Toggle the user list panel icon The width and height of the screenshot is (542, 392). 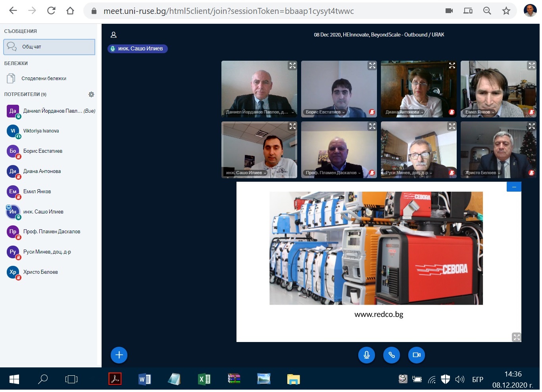(113, 35)
